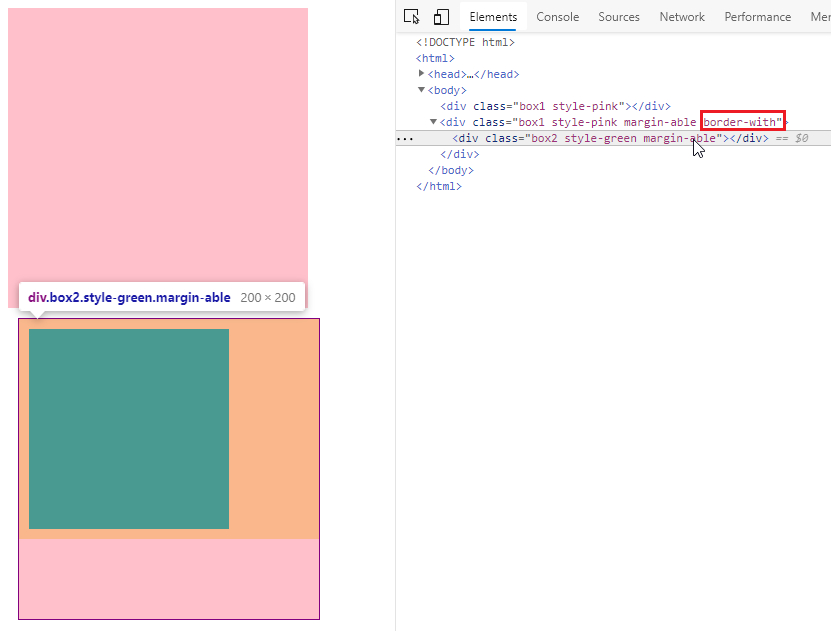Viewport: 831px width, 631px height.
Task: Select the opening <html> tag line
Action: click(x=435, y=58)
